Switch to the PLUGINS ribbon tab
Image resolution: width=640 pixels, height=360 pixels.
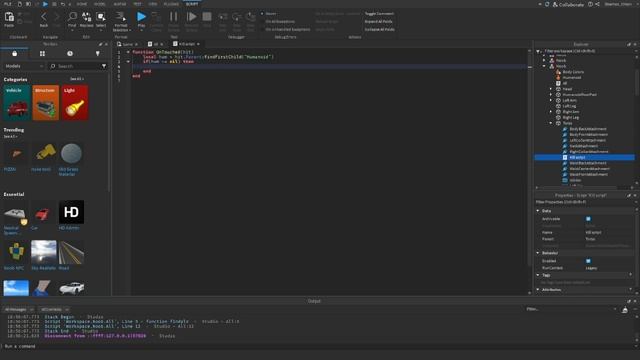171,4
